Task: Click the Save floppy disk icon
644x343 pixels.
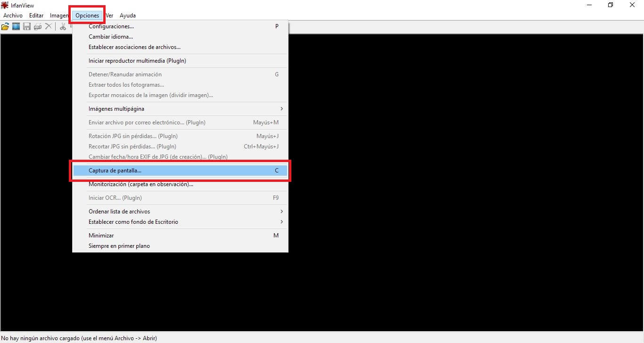Action: (27, 26)
